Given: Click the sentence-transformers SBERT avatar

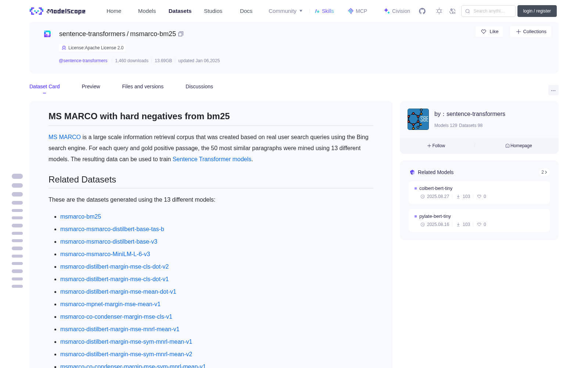Looking at the screenshot, I should [x=418, y=119].
